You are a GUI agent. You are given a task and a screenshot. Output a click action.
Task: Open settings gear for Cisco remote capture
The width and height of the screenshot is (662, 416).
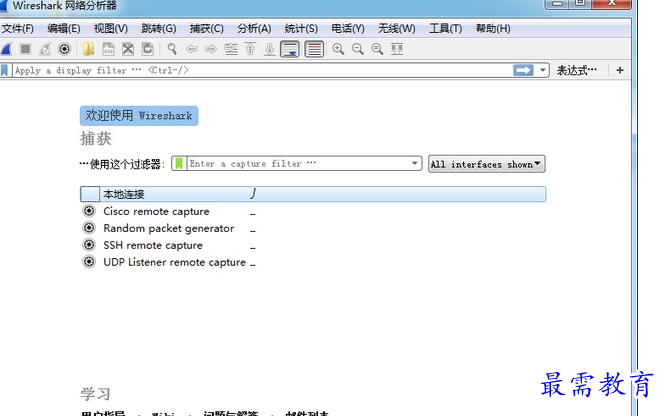coord(89,211)
